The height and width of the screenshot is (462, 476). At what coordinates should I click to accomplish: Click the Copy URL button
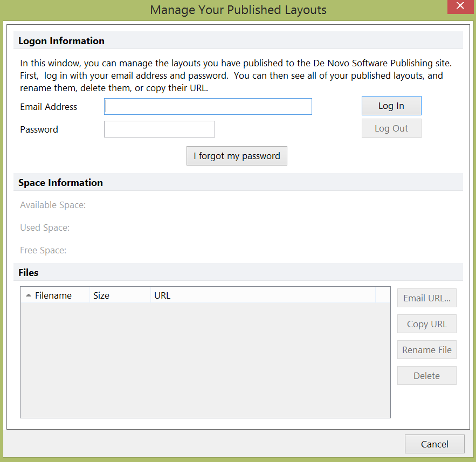(426, 324)
